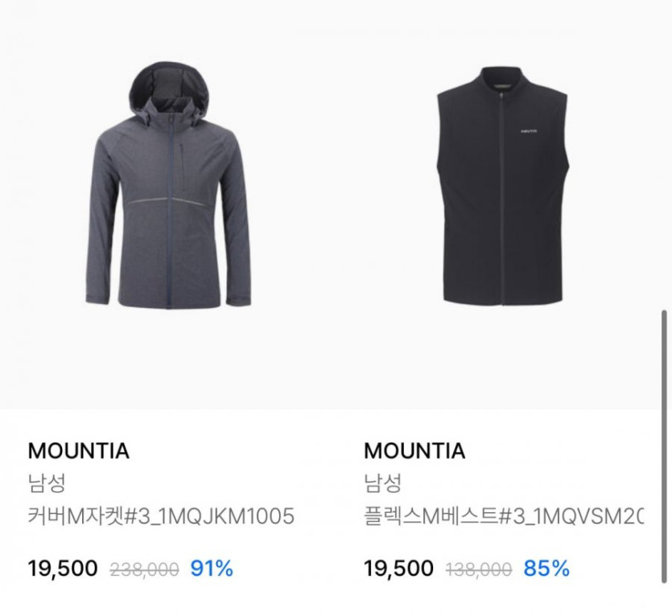Screen dimensions: 672x616
Task: Click the collar of the black vest
Action: tap(502, 81)
